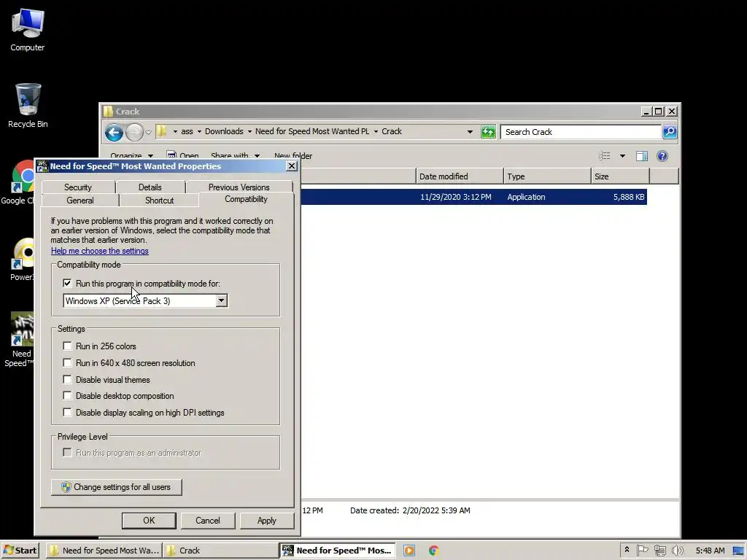
Task: Click Downloads in the address breadcrumb
Action: pyautogui.click(x=224, y=131)
